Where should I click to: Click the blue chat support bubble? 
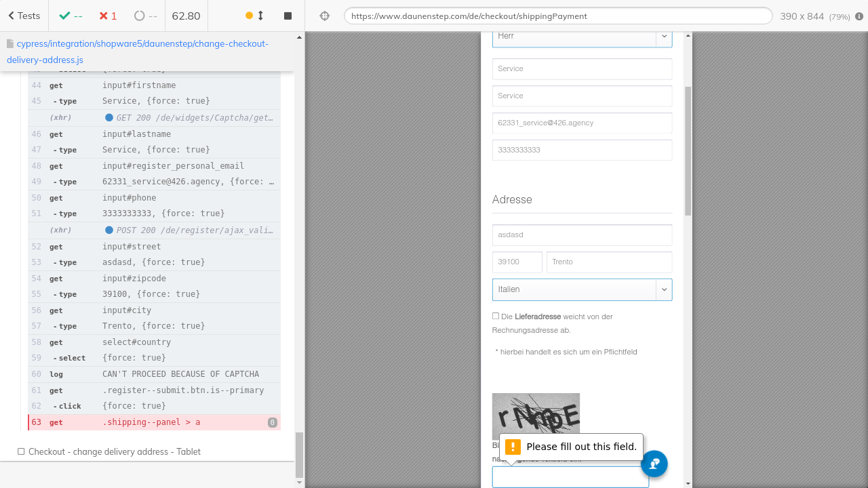[x=654, y=464]
